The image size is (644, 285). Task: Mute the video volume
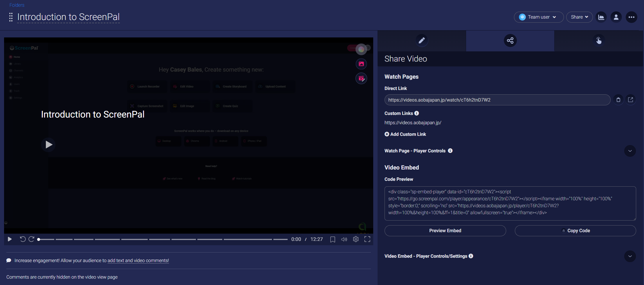click(344, 239)
